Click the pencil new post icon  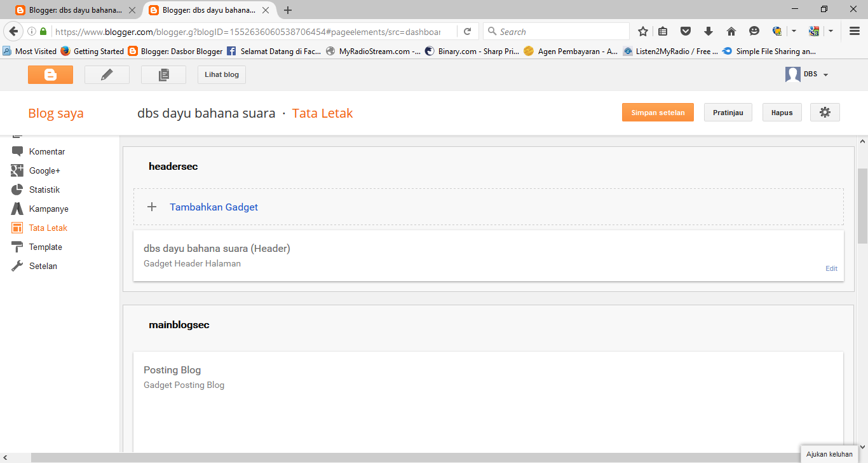click(x=107, y=75)
